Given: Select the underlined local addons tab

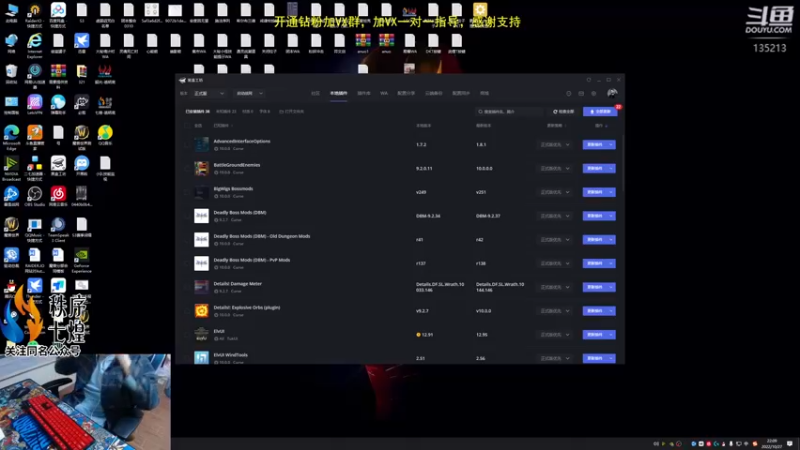Looking at the screenshot, I should point(338,93).
